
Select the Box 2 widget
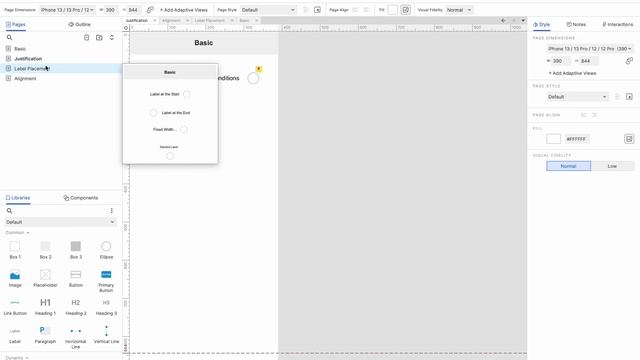point(45,250)
